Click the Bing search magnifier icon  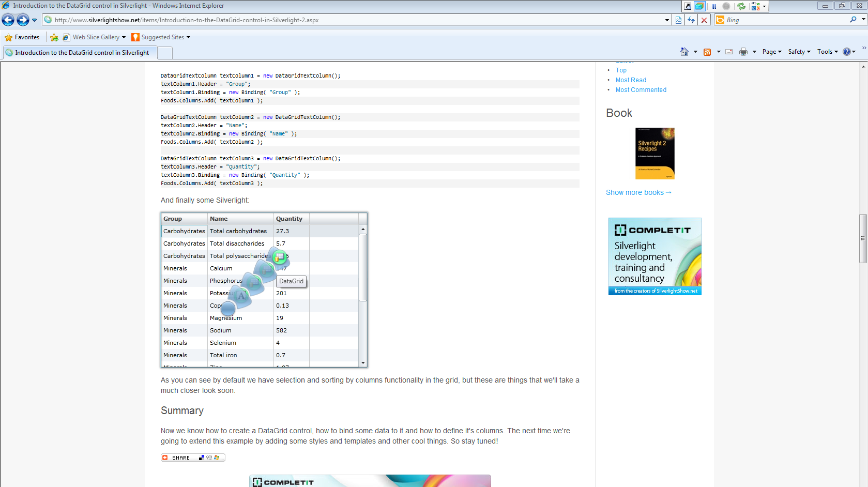[x=853, y=20]
